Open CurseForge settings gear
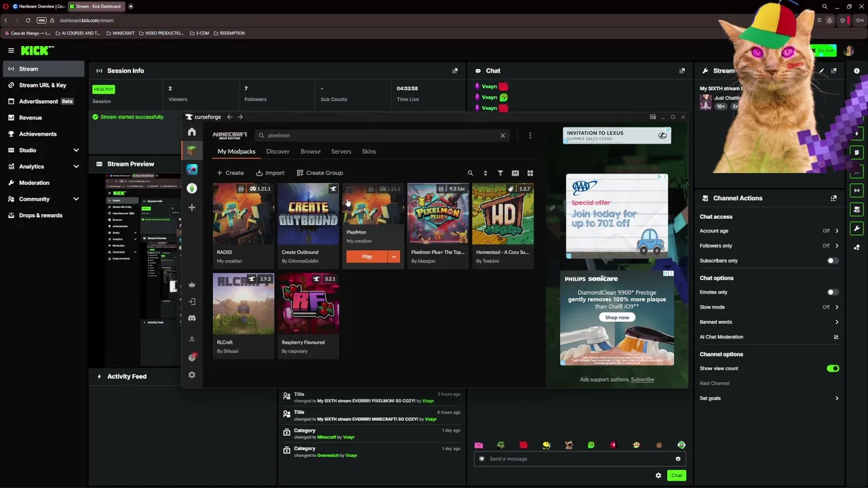 click(192, 375)
